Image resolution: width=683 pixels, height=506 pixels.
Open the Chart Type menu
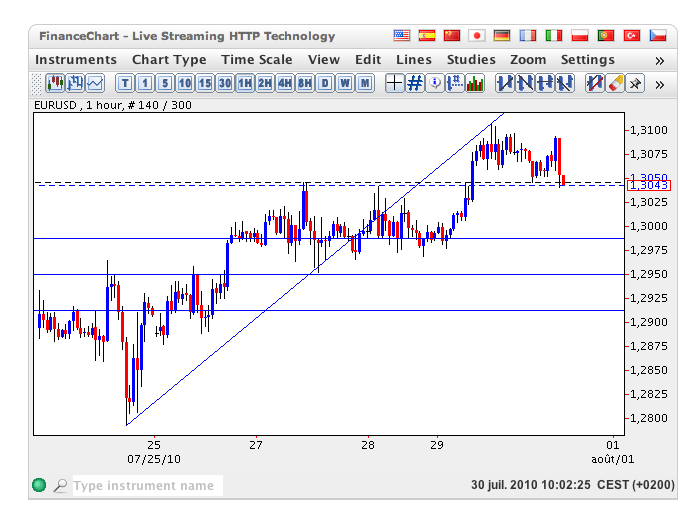[169, 60]
